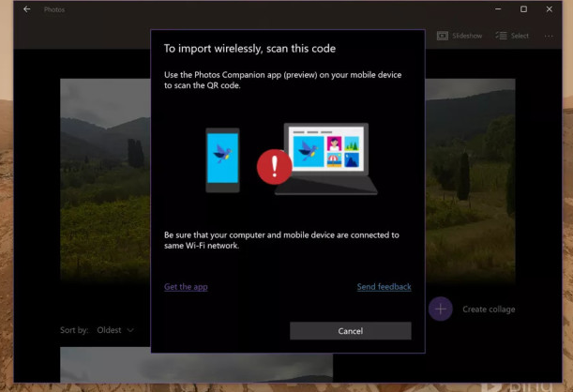Click the Create collage label
This screenshot has width=573, height=392.
[488, 309]
